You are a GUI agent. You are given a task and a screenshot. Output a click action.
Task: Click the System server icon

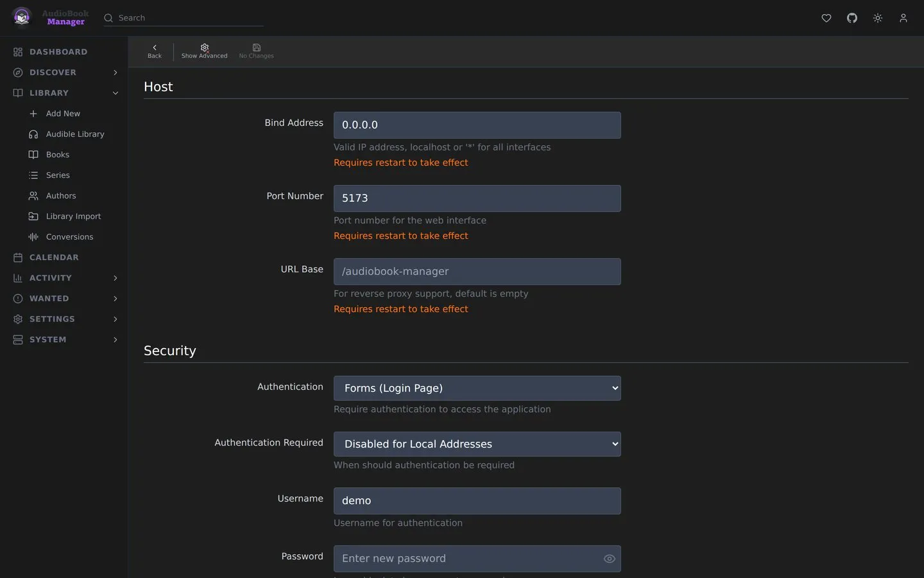point(18,340)
